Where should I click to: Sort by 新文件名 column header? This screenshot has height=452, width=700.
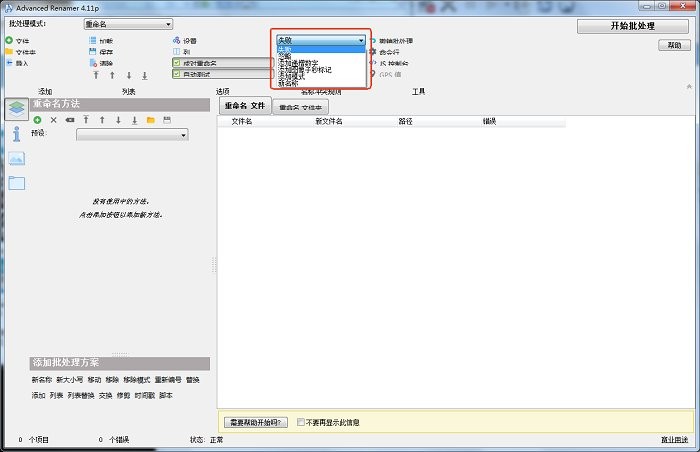tap(329, 121)
